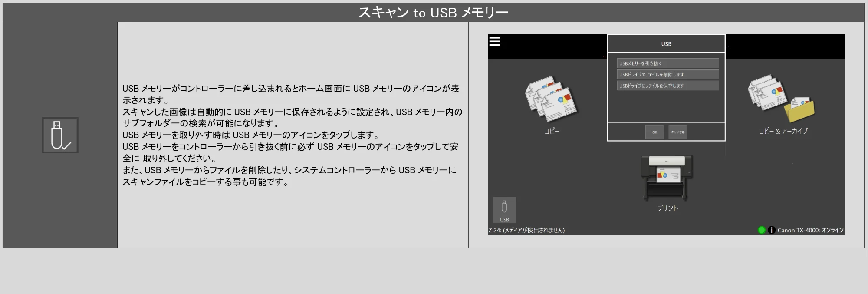This screenshot has height=294, width=868.
Task: Tap the プリント printer icon
Action: pos(667,178)
